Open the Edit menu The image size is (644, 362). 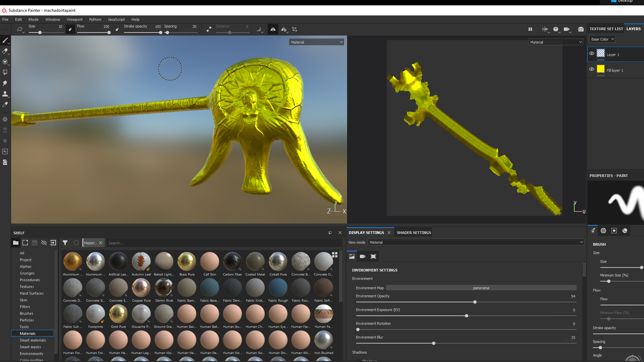click(18, 19)
